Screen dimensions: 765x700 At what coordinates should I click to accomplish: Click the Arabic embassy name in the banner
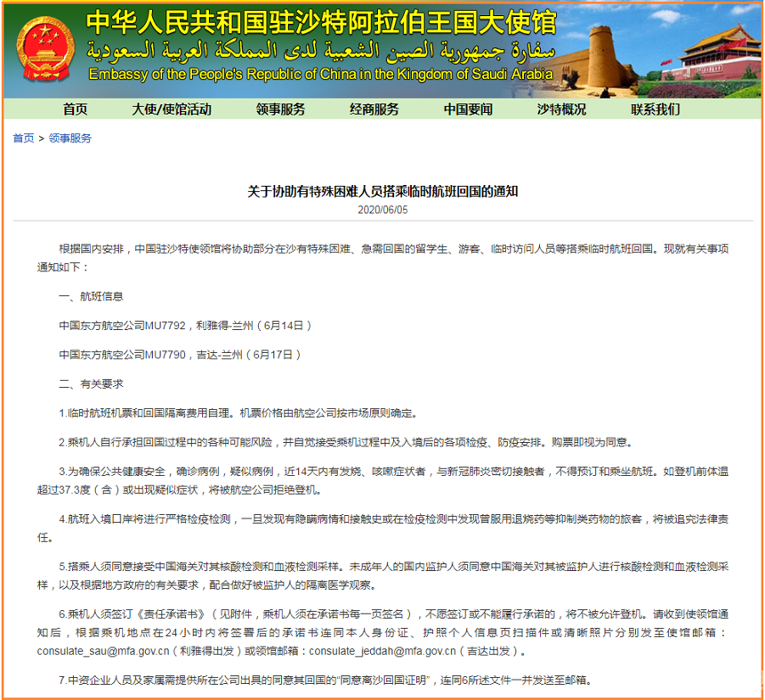pos(321,51)
